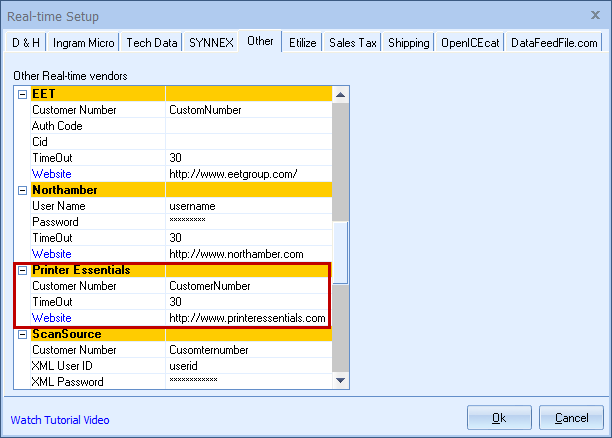612x438 pixels.
Task: Open the Northamber Website link
Action: click(x=52, y=254)
